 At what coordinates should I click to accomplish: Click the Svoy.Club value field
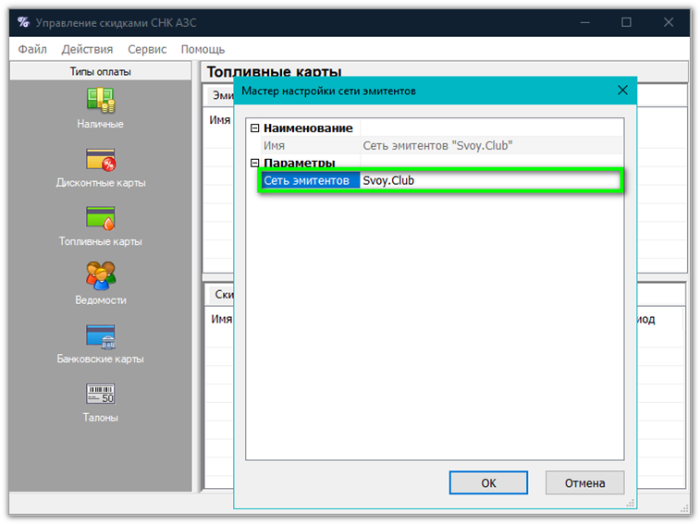490,181
